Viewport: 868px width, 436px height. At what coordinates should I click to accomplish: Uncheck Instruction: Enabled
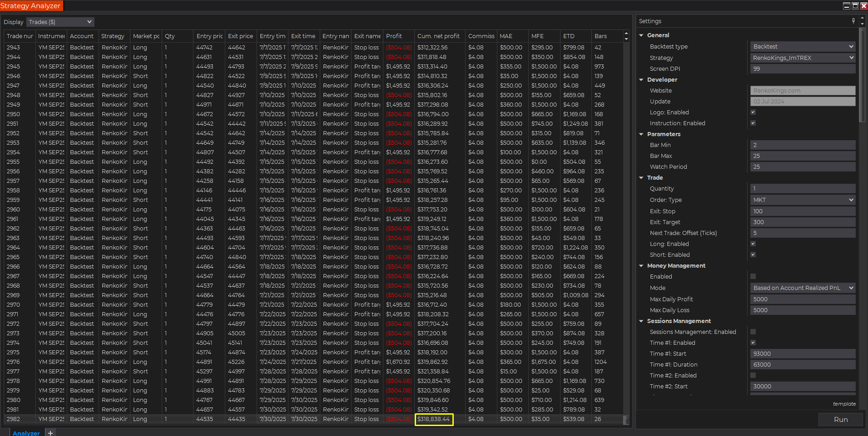753,123
